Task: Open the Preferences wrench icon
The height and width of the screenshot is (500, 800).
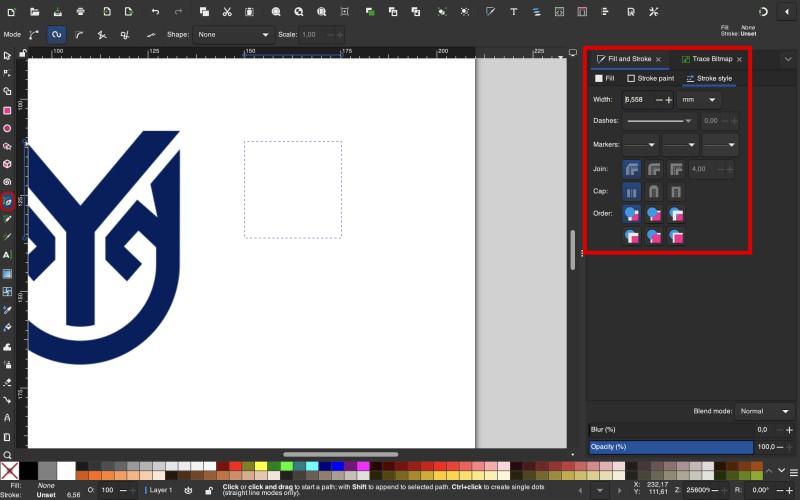Action: pos(654,12)
